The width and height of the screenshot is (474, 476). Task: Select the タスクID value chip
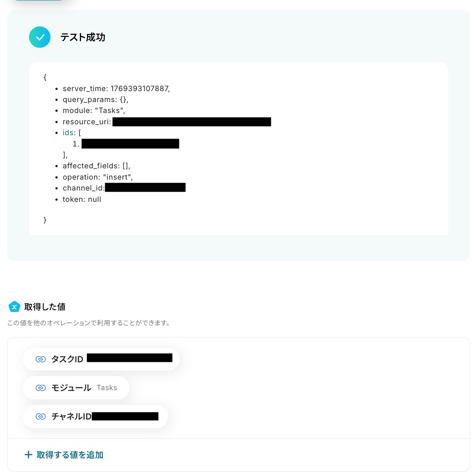click(x=101, y=359)
